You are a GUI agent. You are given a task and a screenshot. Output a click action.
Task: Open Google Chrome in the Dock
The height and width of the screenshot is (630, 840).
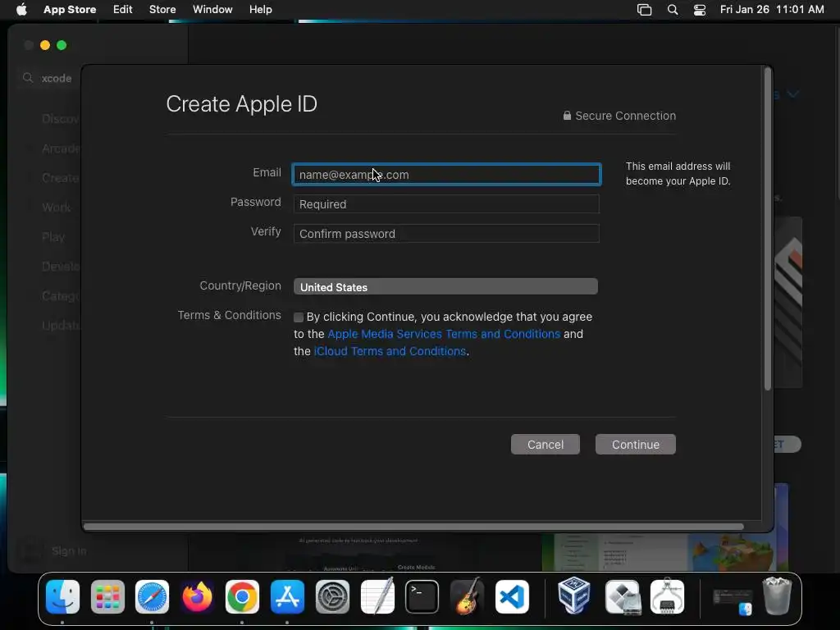242,597
